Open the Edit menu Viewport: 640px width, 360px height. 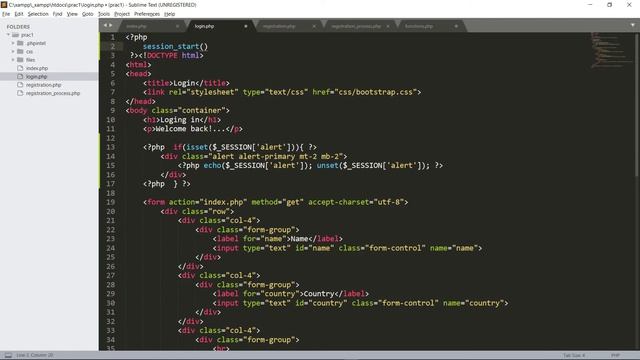coord(19,14)
